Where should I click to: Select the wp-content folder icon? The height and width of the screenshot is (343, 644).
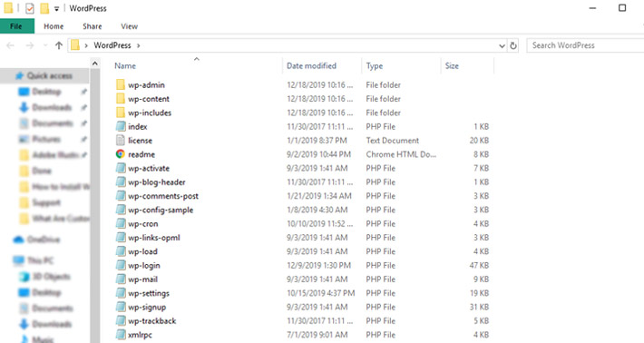click(121, 99)
